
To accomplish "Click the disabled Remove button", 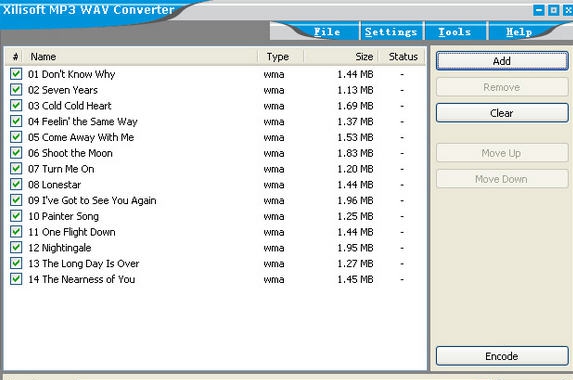I will (502, 87).
